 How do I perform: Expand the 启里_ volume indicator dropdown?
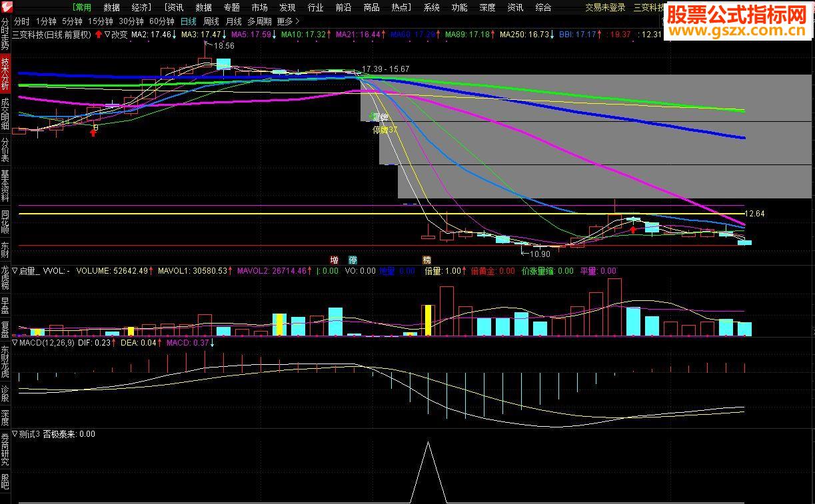click(x=15, y=271)
